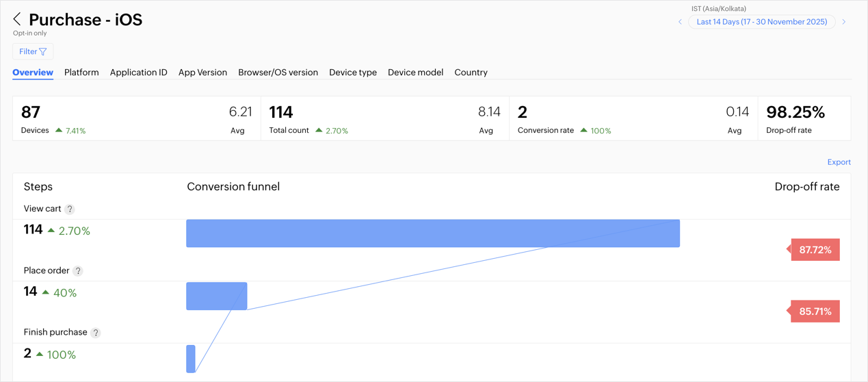Open the App Version tab
868x382 pixels.
(x=202, y=73)
